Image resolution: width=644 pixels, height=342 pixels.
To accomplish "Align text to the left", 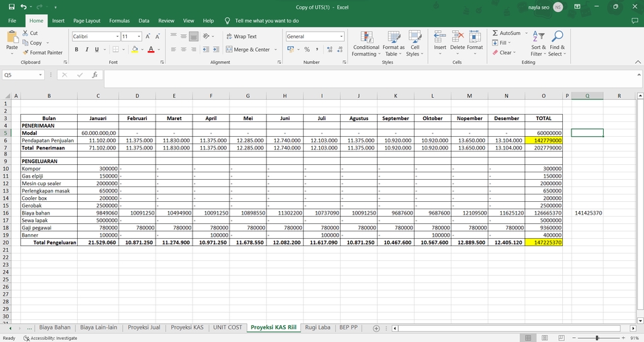I will point(173,49).
